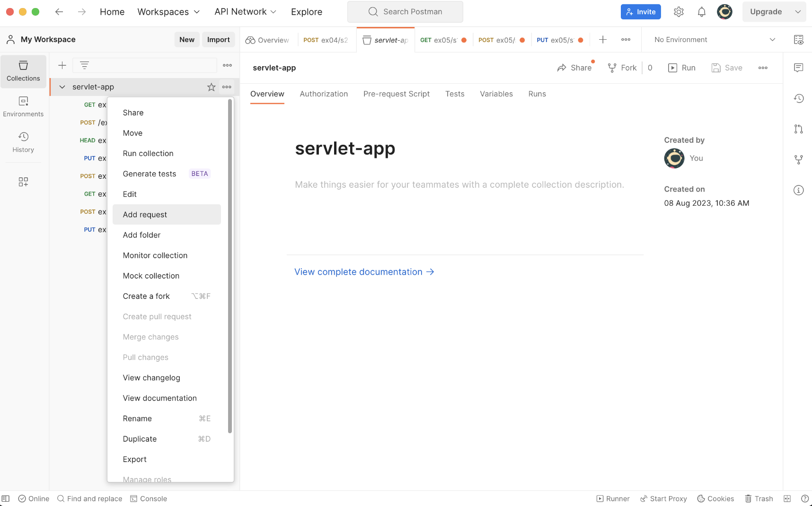Open changelog history icon in right sidebar

[x=799, y=98]
